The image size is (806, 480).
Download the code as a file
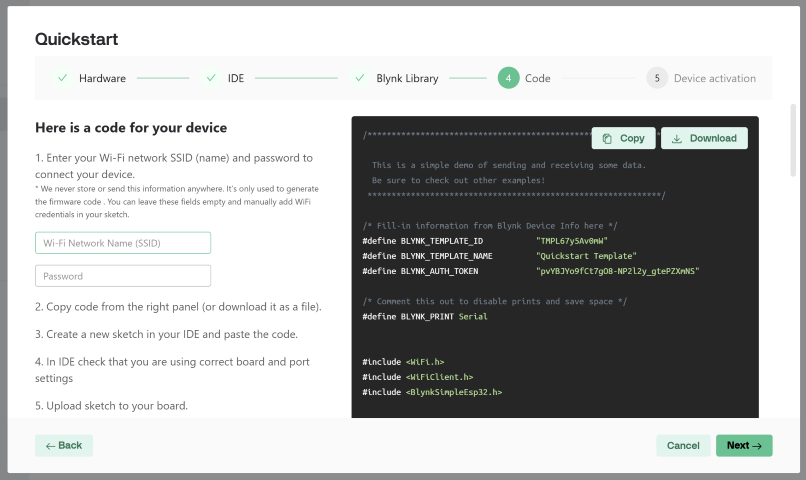coord(704,138)
